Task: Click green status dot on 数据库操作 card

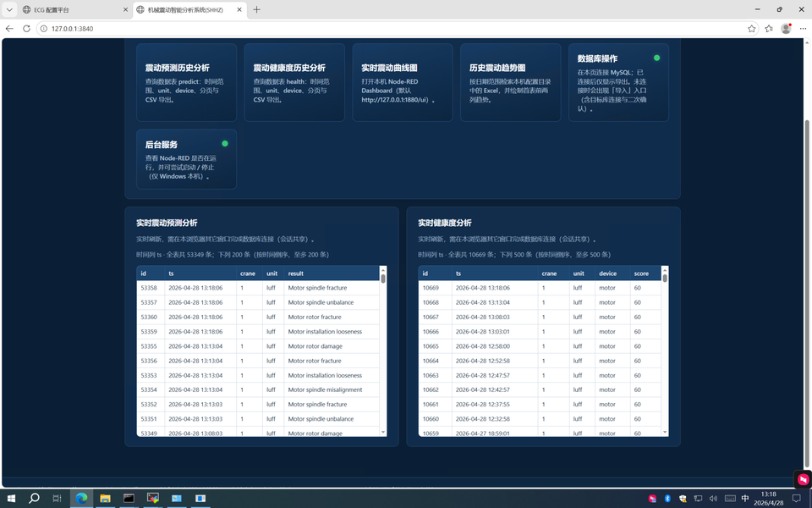Action: click(x=656, y=58)
